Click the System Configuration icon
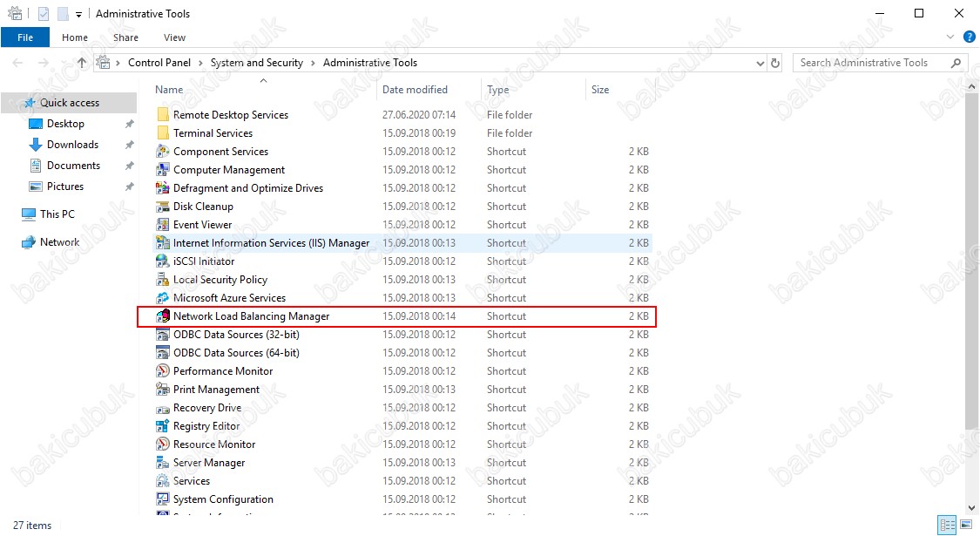This screenshot has height=536, width=980. point(163,499)
